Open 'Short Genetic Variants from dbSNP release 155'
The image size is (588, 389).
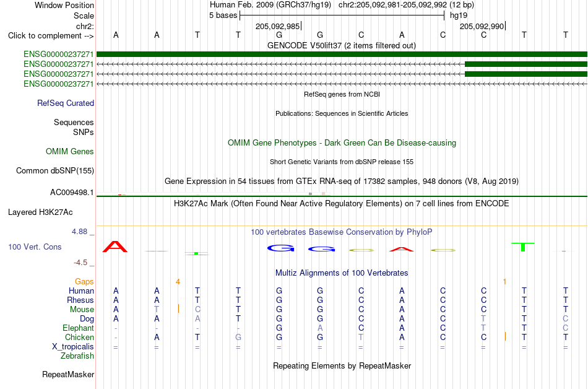(342, 162)
